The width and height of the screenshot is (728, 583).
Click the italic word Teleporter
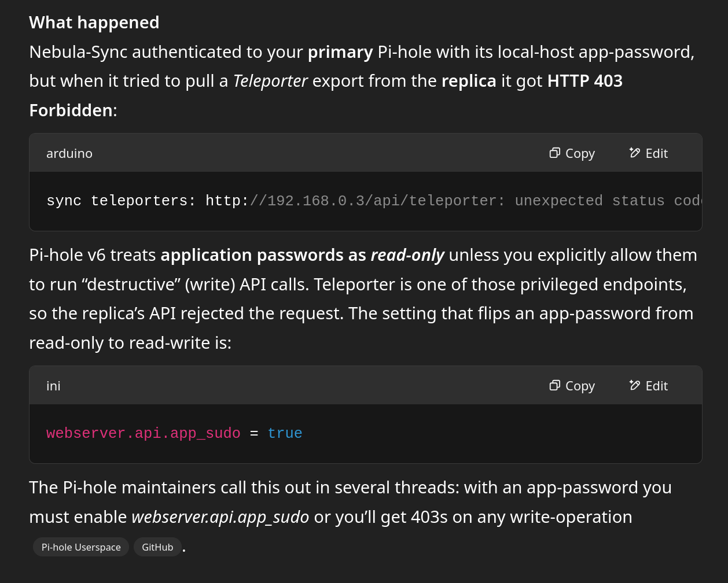coord(270,81)
